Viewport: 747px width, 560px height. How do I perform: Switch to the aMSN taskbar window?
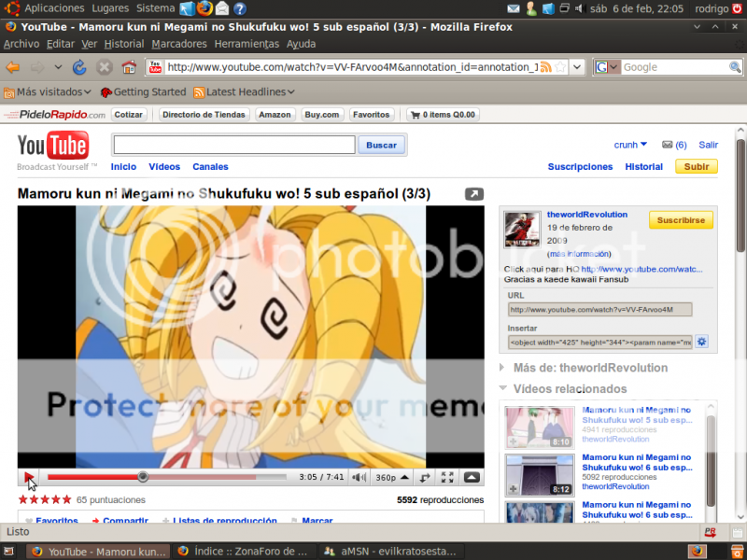pyautogui.click(x=390, y=552)
